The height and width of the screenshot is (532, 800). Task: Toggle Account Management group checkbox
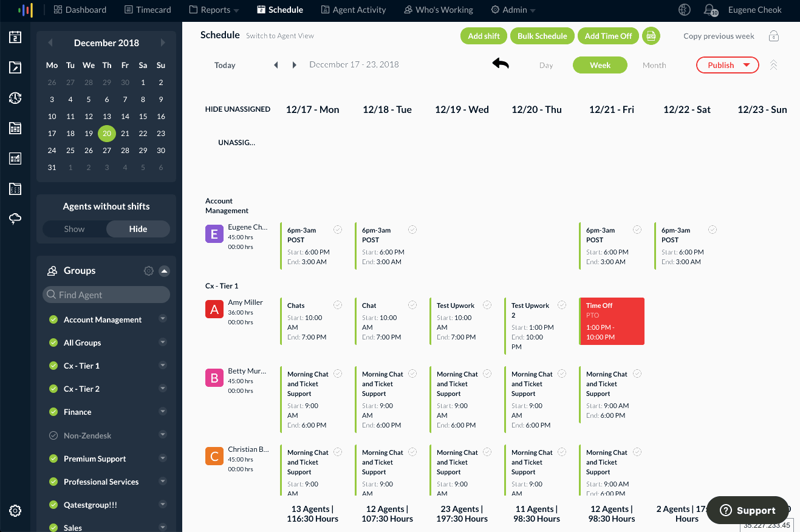pyautogui.click(x=53, y=319)
